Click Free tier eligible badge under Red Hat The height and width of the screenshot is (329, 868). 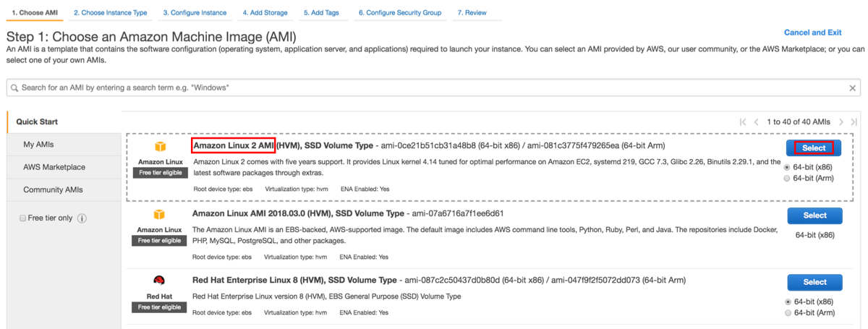tap(160, 307)
